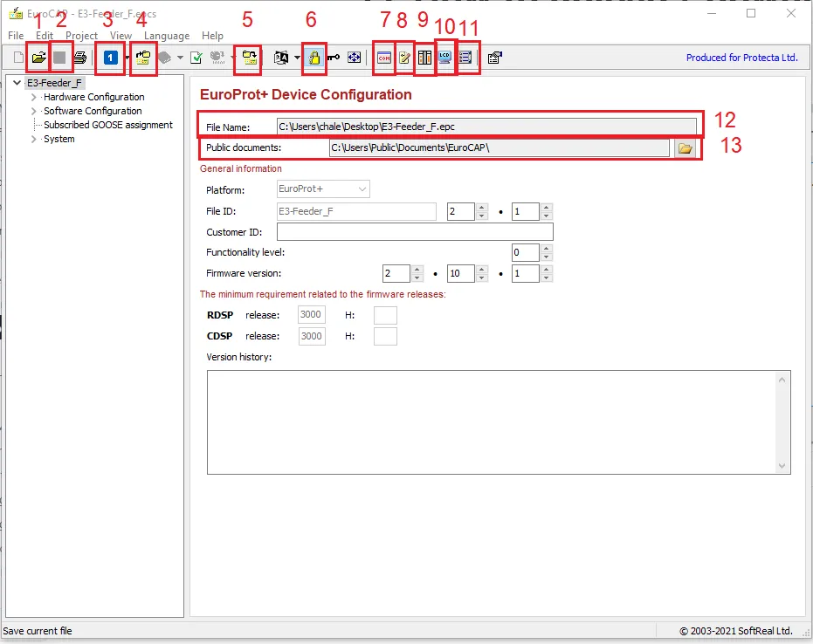Open the Help menu
Image resolution: width=813 pixels, height=644 pixels.
coord(212,36)
